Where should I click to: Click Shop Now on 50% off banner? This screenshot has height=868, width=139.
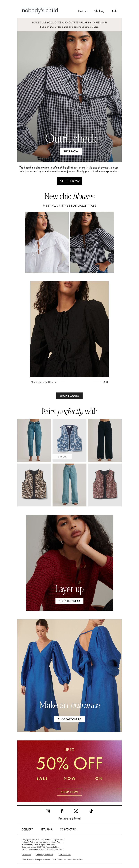coord(69,792)
